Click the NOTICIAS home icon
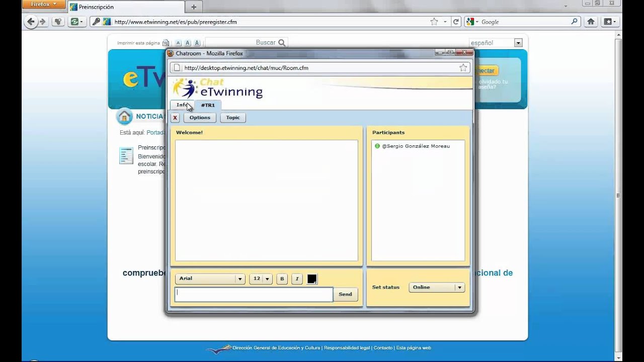The height and width of the screenshot is (362, 644). [124, 116]
